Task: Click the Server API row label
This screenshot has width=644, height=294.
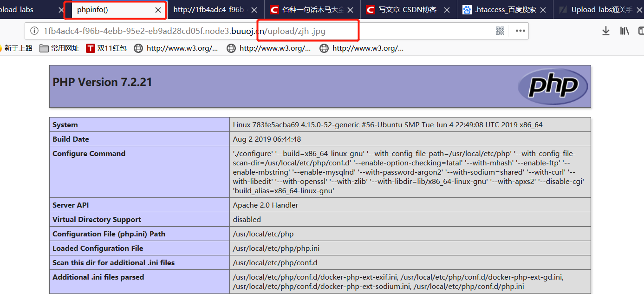Action: (x=71, y=205)
